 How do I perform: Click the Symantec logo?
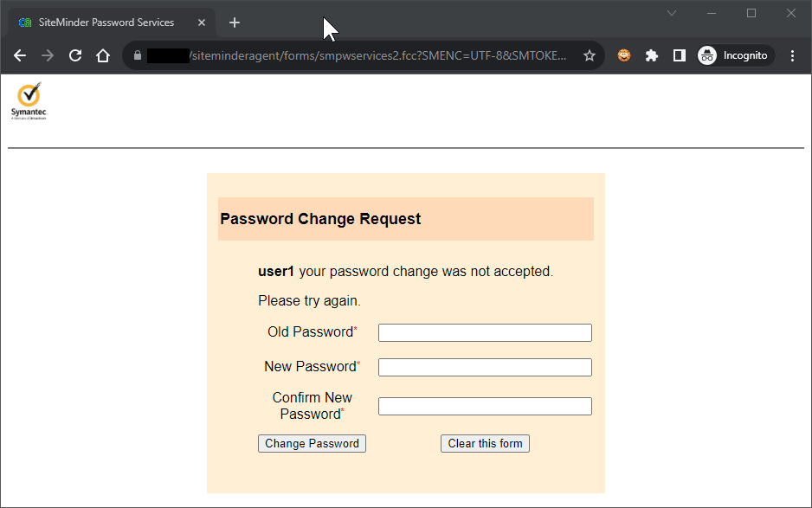29,101
